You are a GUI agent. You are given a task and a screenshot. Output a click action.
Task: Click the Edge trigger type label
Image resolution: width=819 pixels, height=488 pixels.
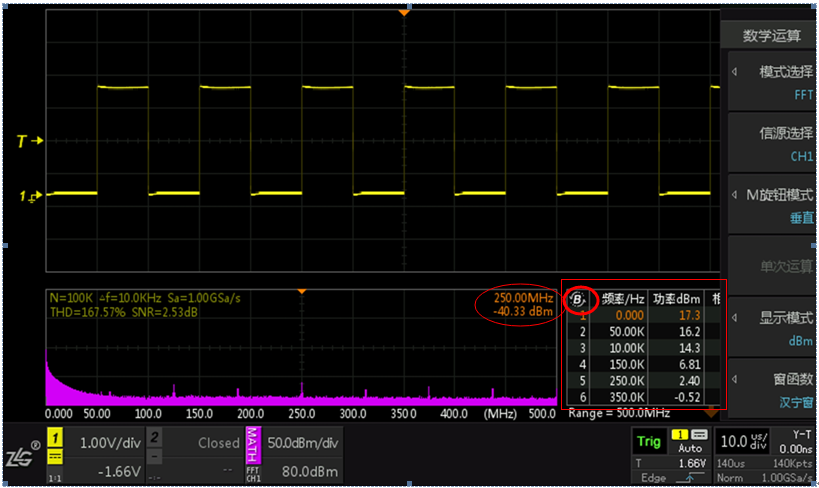click(x=653, y=478)
